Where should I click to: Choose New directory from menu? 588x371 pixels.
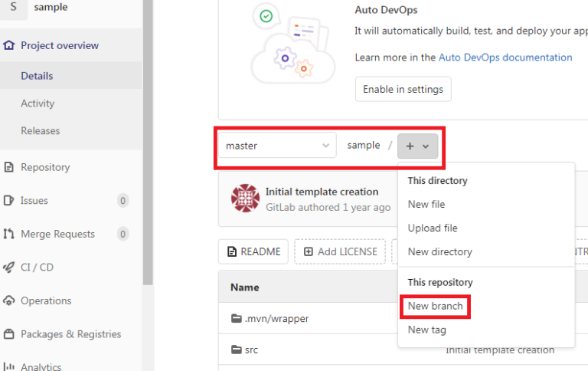[x=440, y=251]
